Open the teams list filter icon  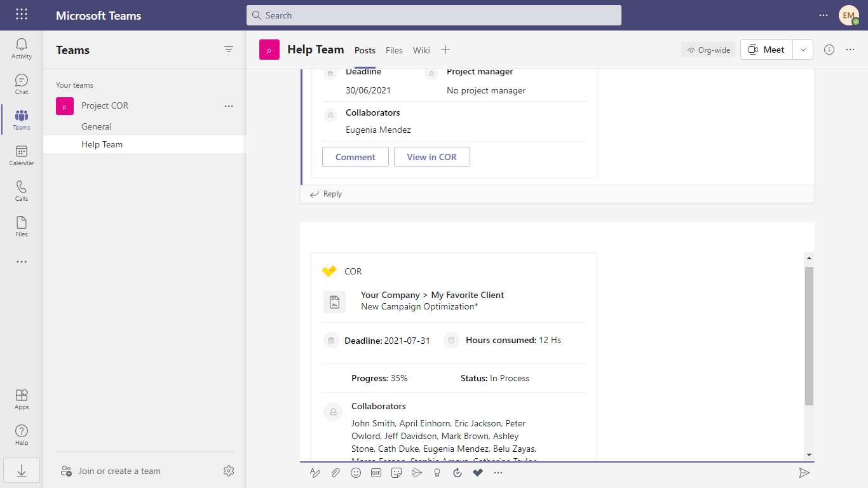(x=229, y=50)
